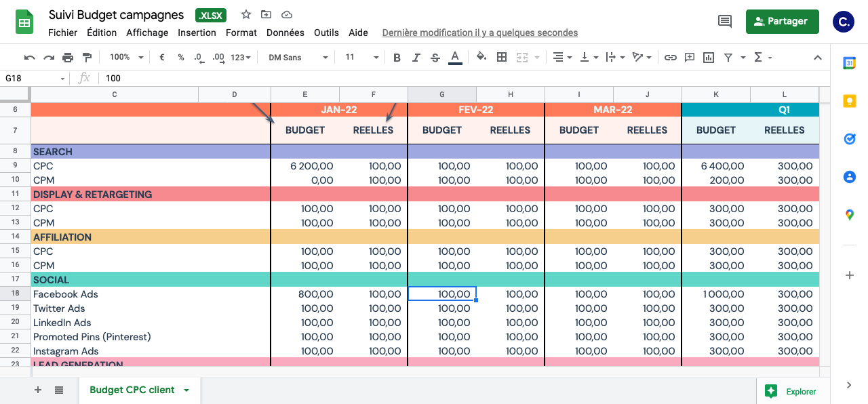Image resolution: width=868 pixels, height=404 pixels.
Task: Insert a chart using toolbar icon
Action: (x=709, y=58)
